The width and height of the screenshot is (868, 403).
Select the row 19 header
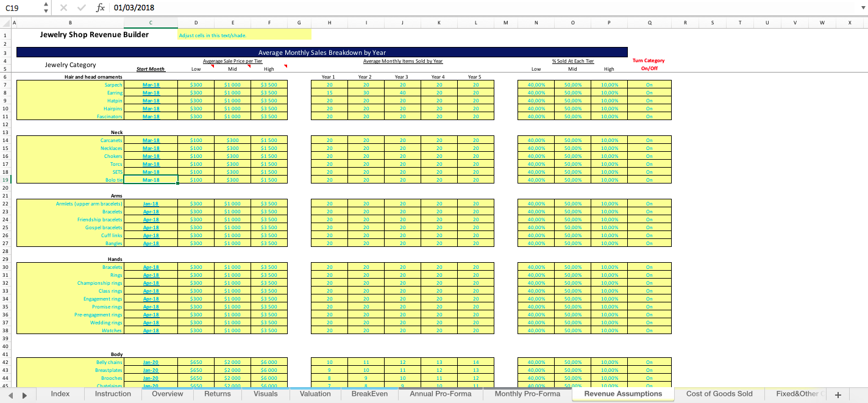coord(4,180)
